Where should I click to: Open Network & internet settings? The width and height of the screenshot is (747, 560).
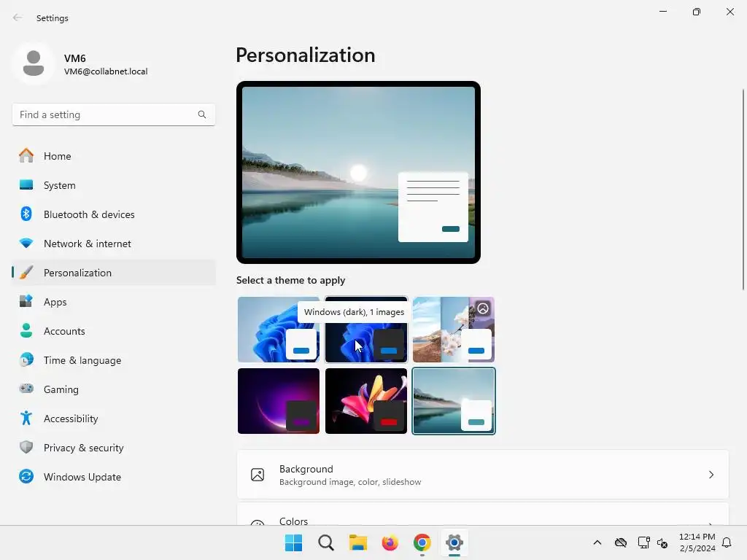[x=114, y=244]
